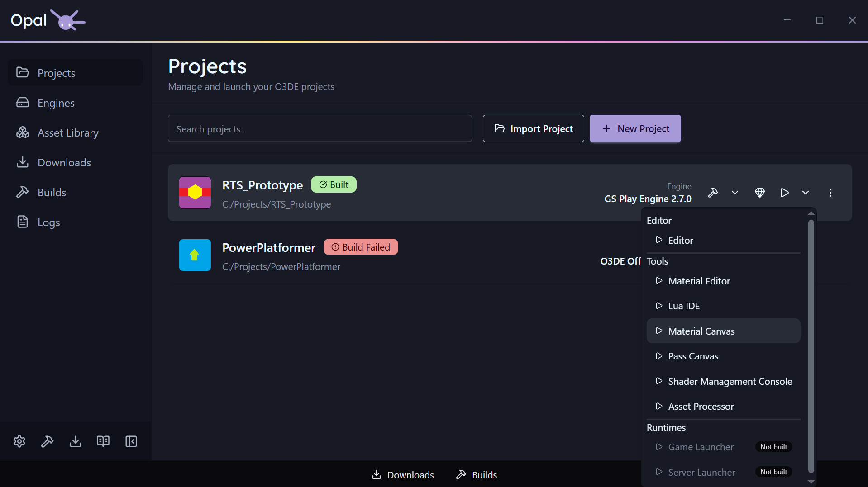Launch RTS_Prototype with play icon
Viewport: 868px width, 487px height.
pos(784,193)
